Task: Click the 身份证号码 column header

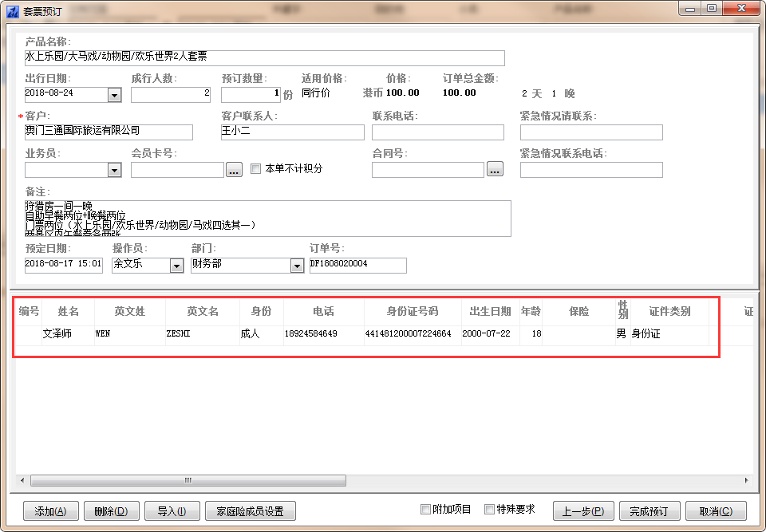Action: coord(413,312)
